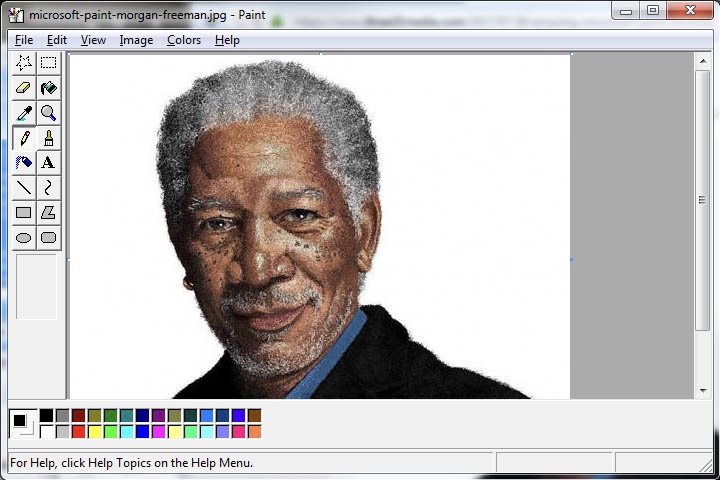
Task: Pick the Rectangle shape tool
Action: click(x=24, y=212)
